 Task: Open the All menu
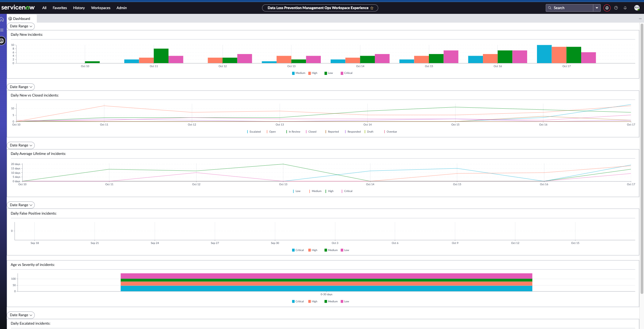coord(44,8)
